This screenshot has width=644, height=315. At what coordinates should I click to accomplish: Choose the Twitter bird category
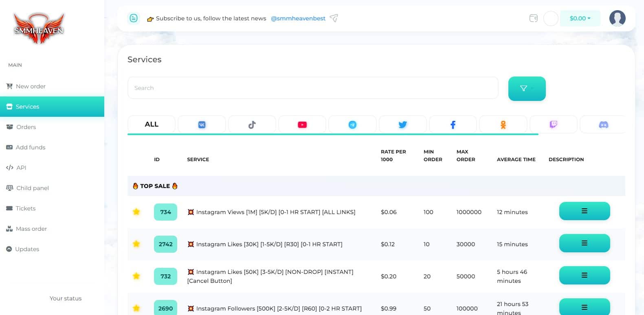tap(402, 125)
